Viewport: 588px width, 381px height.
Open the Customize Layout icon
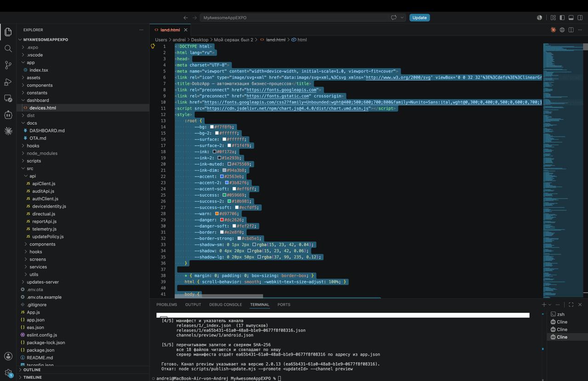tap(553, 17)
